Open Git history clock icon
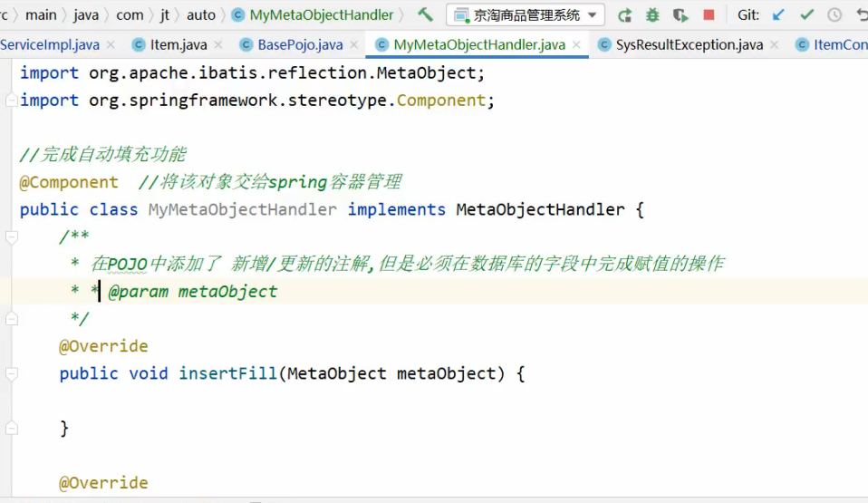The height and width of the screenshot is (503, 868). (x=834, y=15)
